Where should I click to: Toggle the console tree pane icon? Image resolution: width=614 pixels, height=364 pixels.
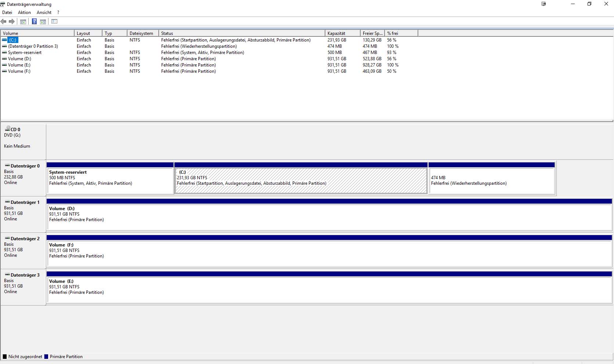click(x=23, y=22)
